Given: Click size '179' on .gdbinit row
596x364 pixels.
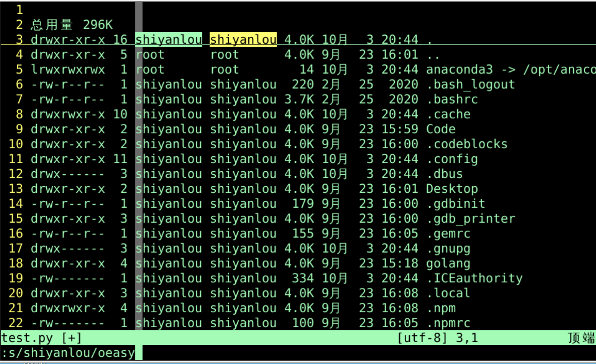Looking at the screenshot, I should pyautogui.click(x=303, y=204).
